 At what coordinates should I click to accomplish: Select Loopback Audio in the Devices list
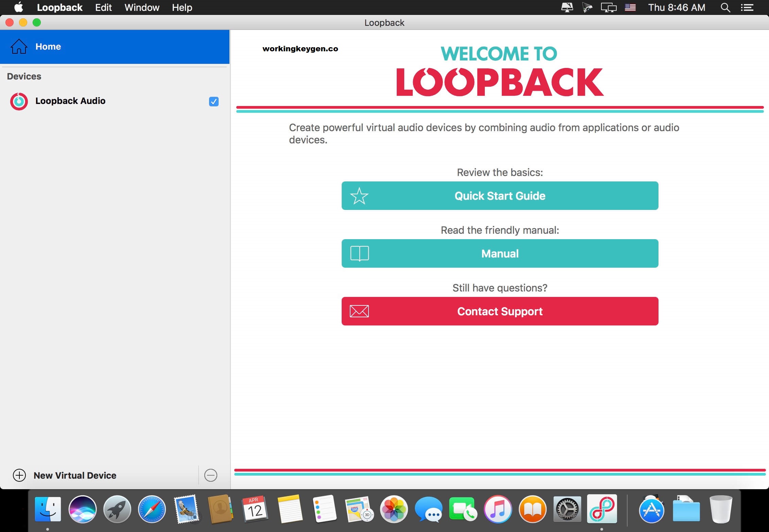70,101
